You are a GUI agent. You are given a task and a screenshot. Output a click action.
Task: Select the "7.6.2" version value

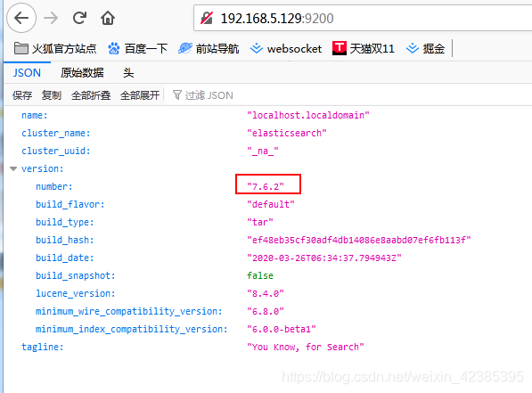tap(266, 186)
